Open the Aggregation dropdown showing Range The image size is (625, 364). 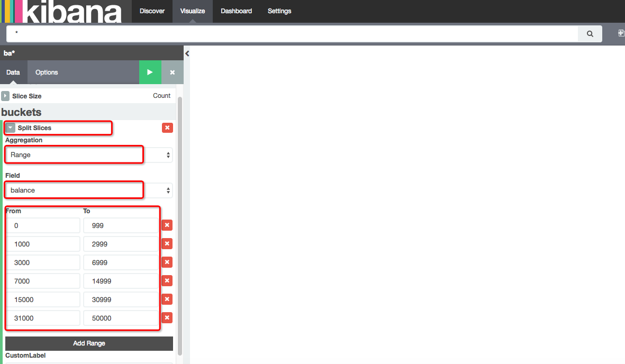[88, 155]
